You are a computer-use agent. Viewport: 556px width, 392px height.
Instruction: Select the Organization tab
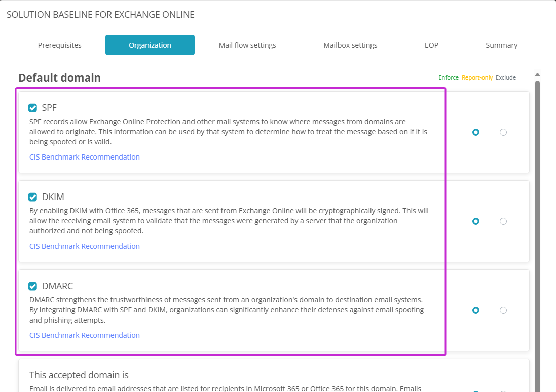[150, 45]
